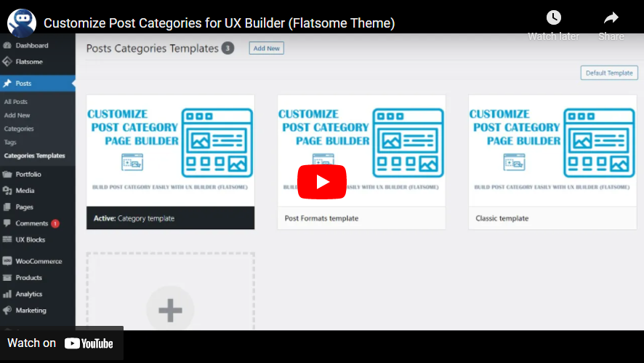Go to All Posts submenu
The width and height of the screenshot is (644, 363).
[15, 102]
